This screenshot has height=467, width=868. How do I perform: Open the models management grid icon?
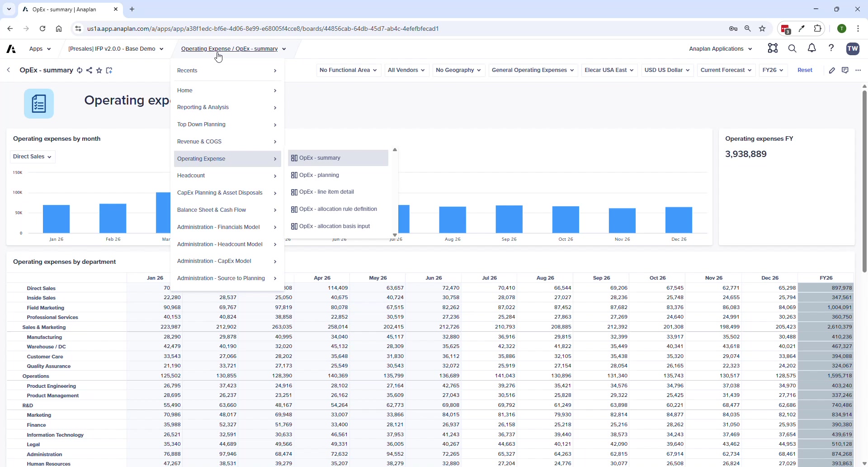(x=773, y=48)
